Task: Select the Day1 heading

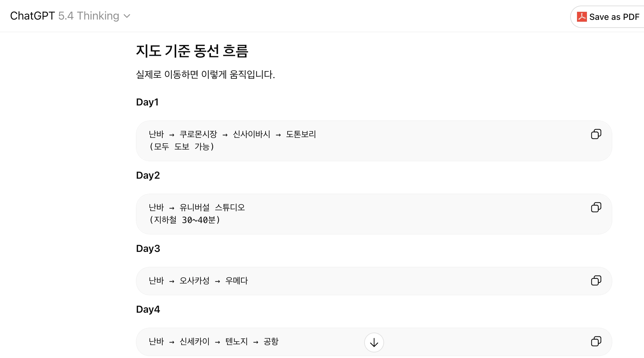Action: click(x=147, y=102)
